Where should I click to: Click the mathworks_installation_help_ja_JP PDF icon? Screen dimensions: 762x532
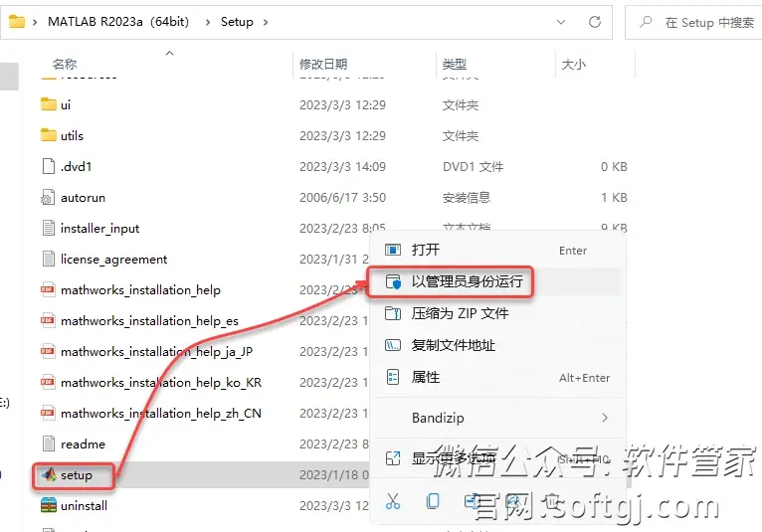click(x=48, y=351)
